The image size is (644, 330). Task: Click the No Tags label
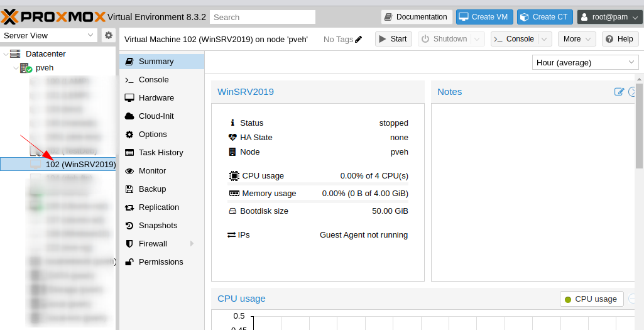pos(339,40)
